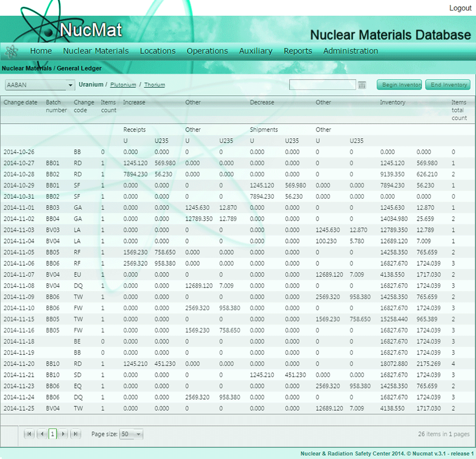Click the date input field
The height and width of the screenshot is (459, 476).
pyautogui.click(x=322, y=85)
